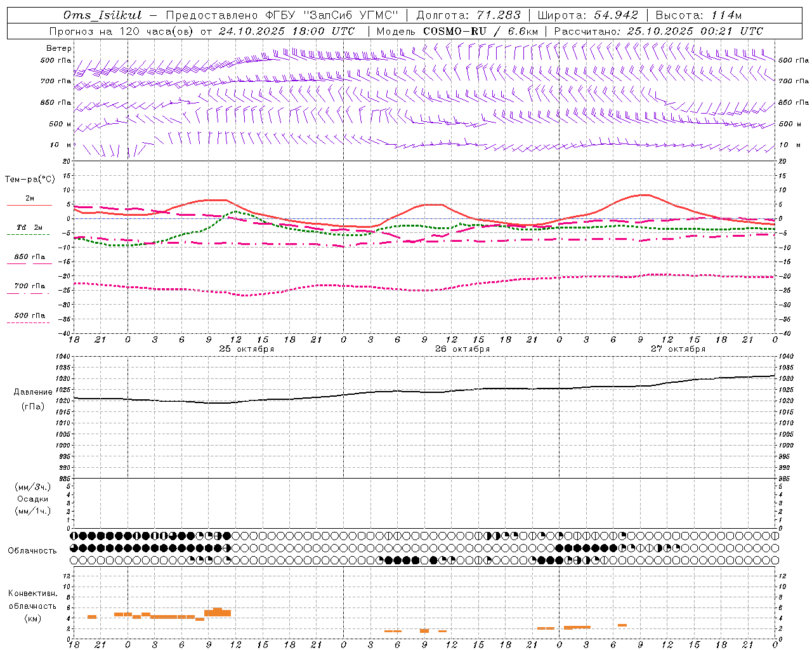Click the Давление pressure panel label
Screen dimensions: 812x650
point(33,392)
